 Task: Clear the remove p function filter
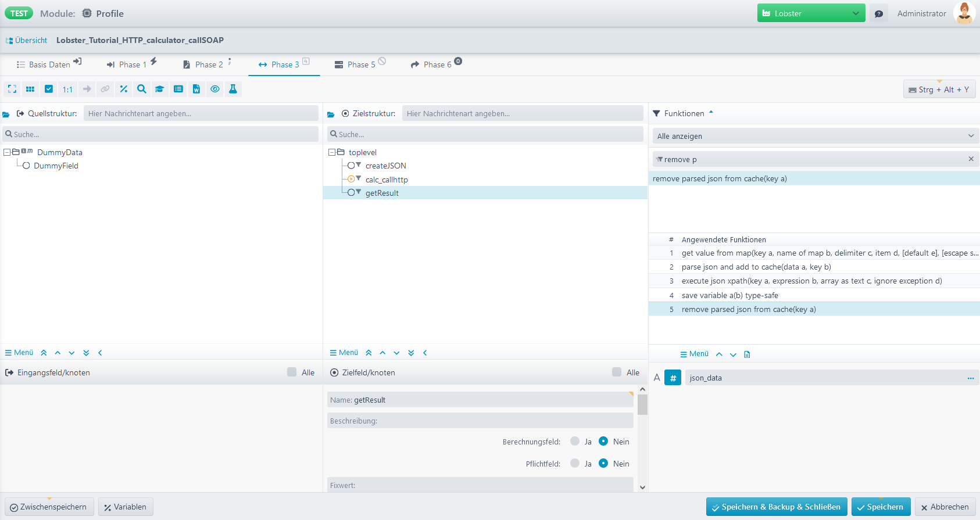coord(971,159)
